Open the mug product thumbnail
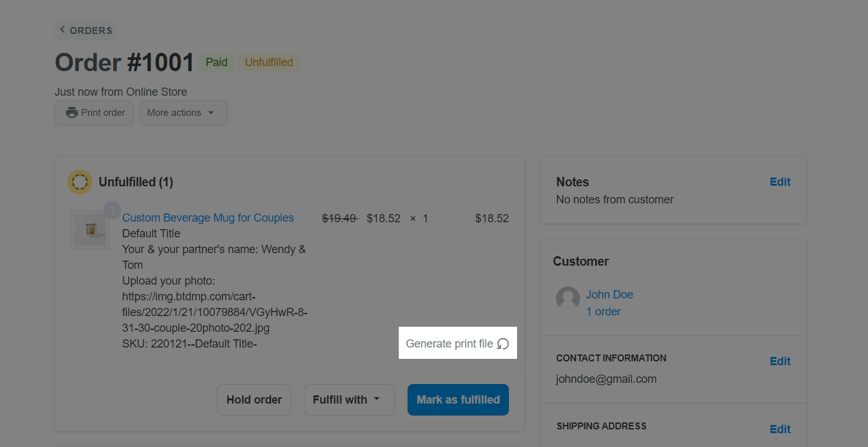This screenshot has height=447, width=868. point(90,230)
